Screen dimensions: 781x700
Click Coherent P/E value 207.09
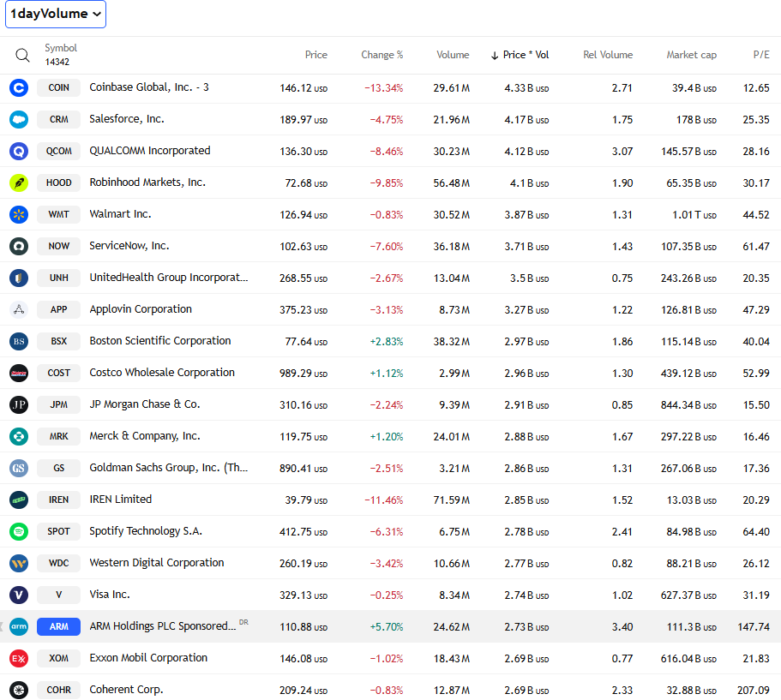[753, 691]
